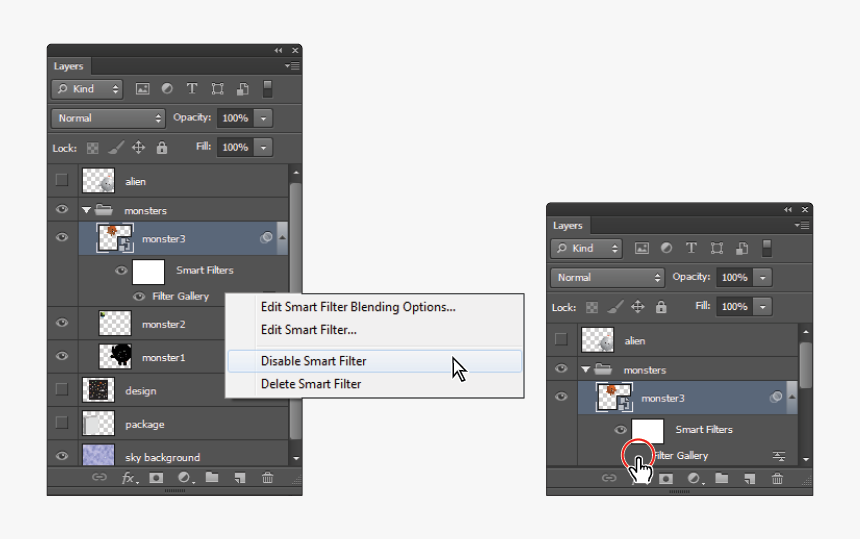The height and width of the screenshot is (539, 860).
Task: Click the fx layer style icon in left panel
Action: click(x=129, y=479)
